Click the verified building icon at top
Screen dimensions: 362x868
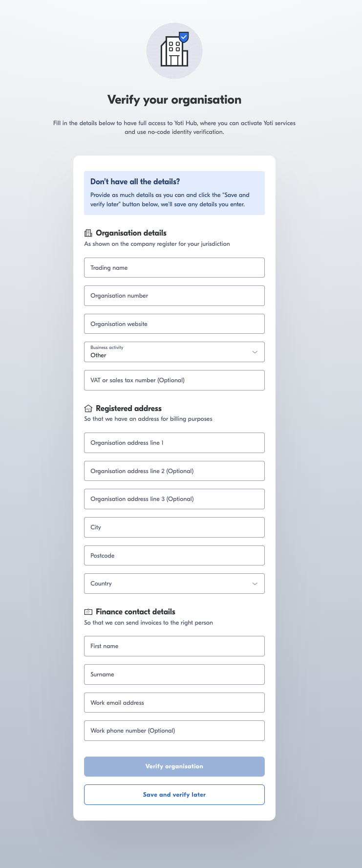174,51
